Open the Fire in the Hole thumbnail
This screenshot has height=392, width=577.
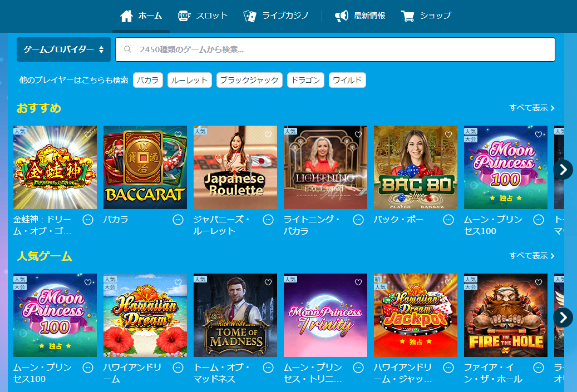506,315
